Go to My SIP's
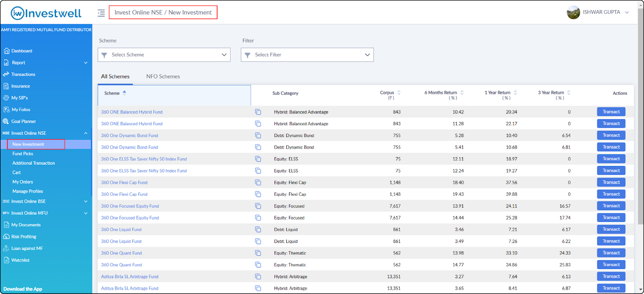 (19, 98)
